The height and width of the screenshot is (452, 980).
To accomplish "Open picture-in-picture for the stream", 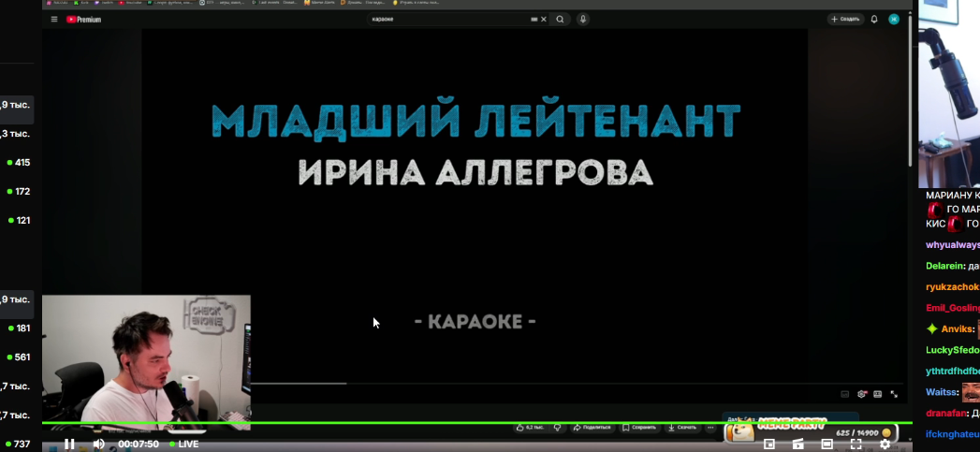I will coord(769,444).
